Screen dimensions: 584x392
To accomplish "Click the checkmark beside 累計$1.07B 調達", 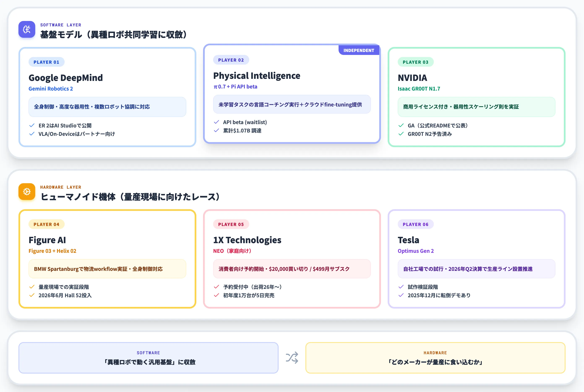I will pos(216,131).
